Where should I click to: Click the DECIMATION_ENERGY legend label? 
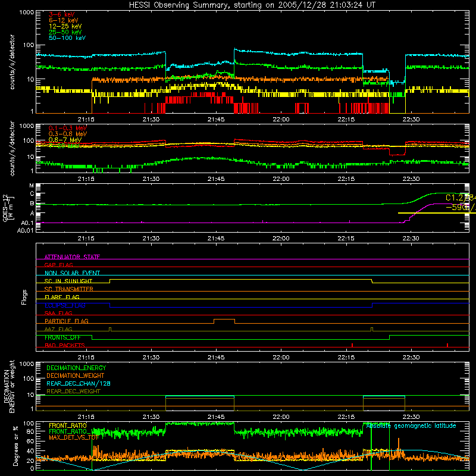76,368
